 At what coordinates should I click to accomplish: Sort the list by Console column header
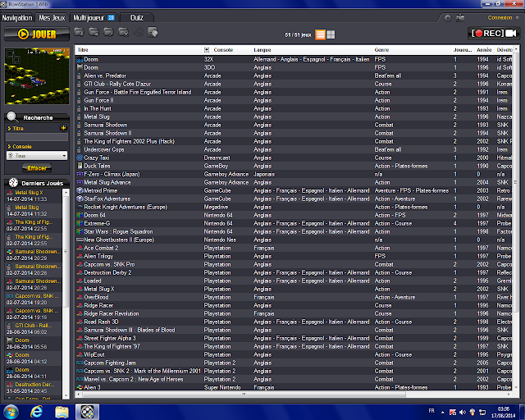(223, 50)
